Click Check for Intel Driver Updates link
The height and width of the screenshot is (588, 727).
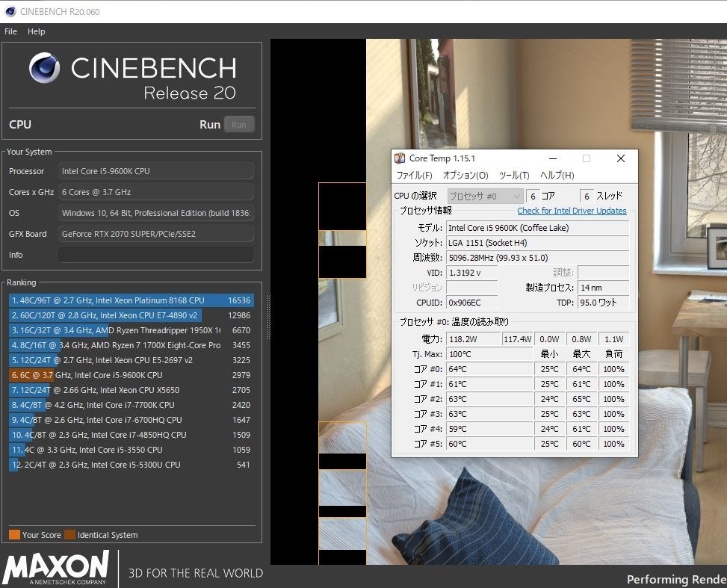tap(572, 211)
